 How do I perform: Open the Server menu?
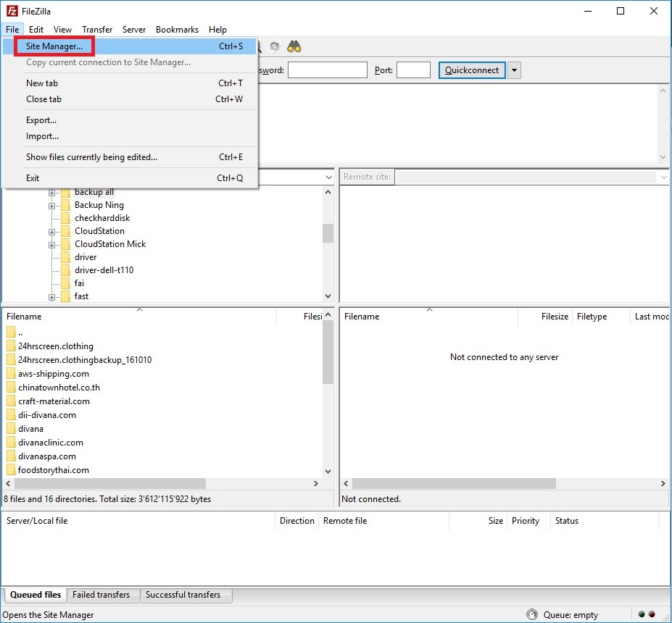tap(134, 30)
